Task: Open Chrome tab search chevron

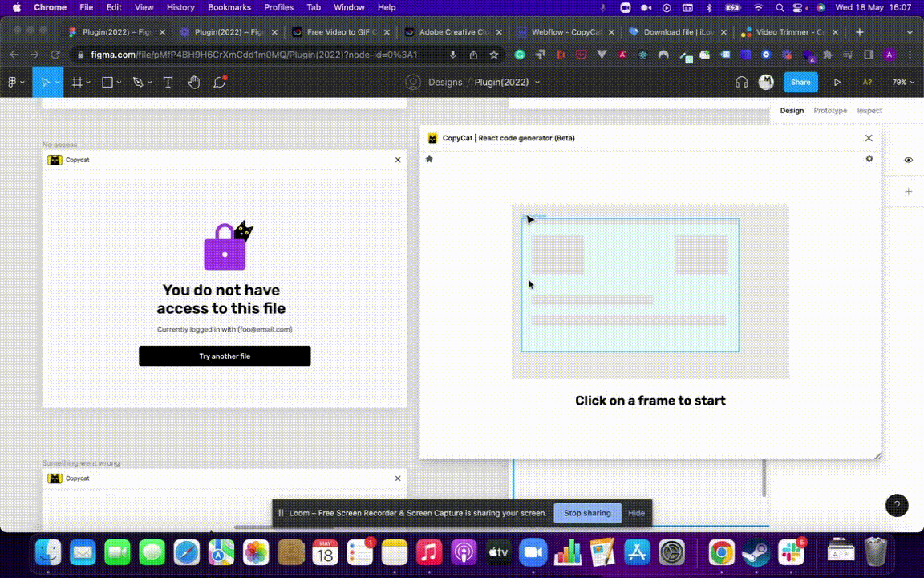Action: [910, 32]
